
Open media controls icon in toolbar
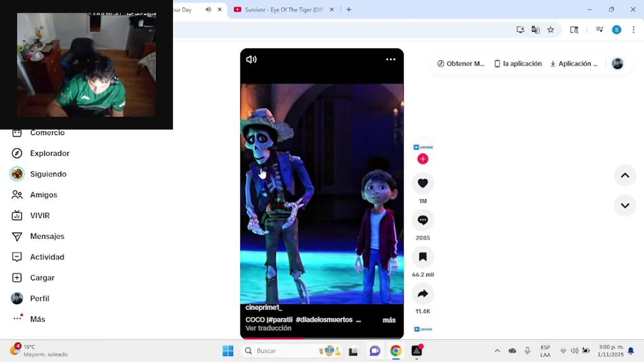[x=599, y=30]
